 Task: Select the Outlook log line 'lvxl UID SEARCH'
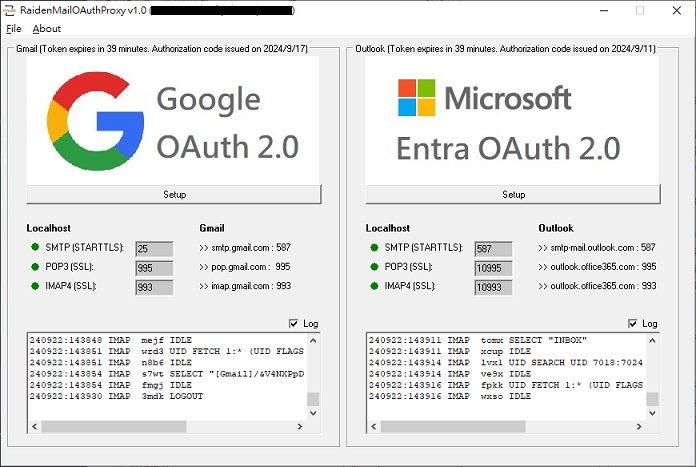point(506,363)
